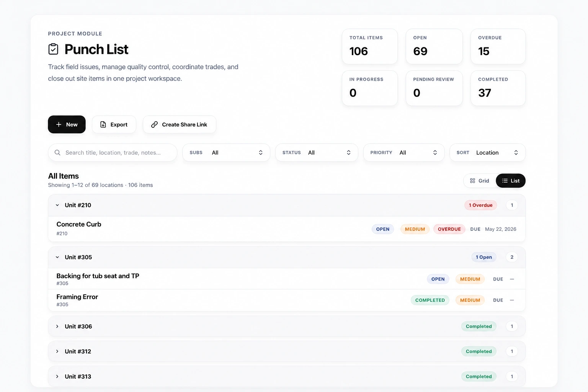Click the May 22, 2026 due date
Viewport: 588px width, 392px height.
click(501, 229)
